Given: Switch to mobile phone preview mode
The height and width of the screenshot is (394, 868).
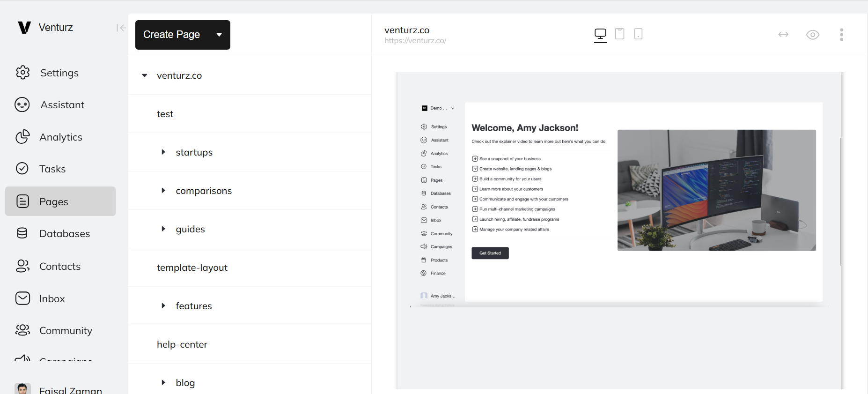Looking at the screenshot, I should [638, 34].
